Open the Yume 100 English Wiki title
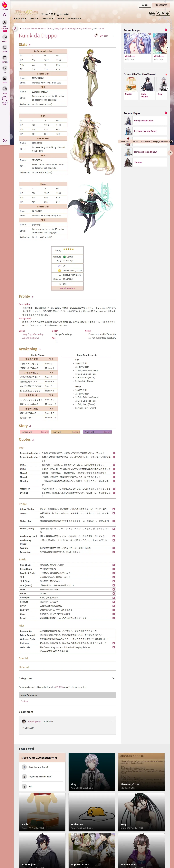This screenshot has height=868, width=174. pos(55,14)
